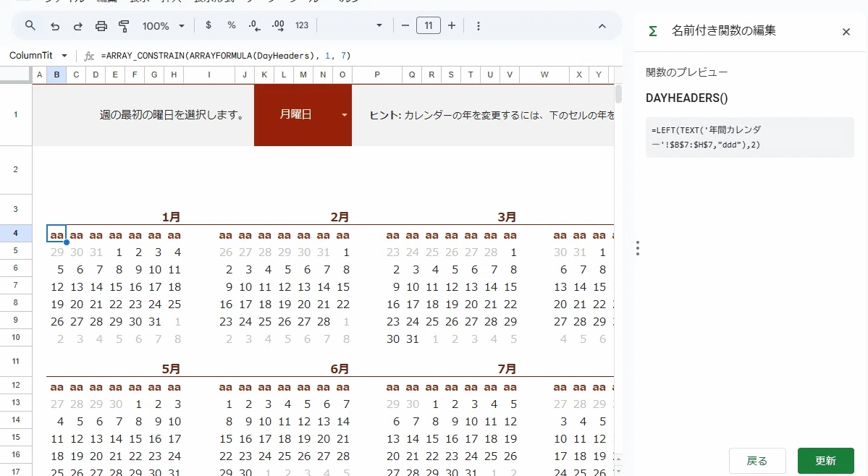This screenshot has height=476, width=868.
Task: Activate the paint format tool
Action: (124, 26)
